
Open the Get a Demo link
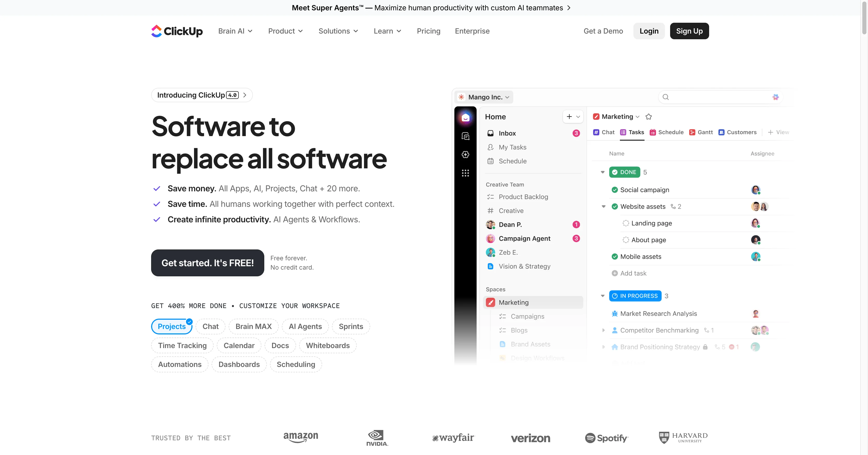point(603,31)
